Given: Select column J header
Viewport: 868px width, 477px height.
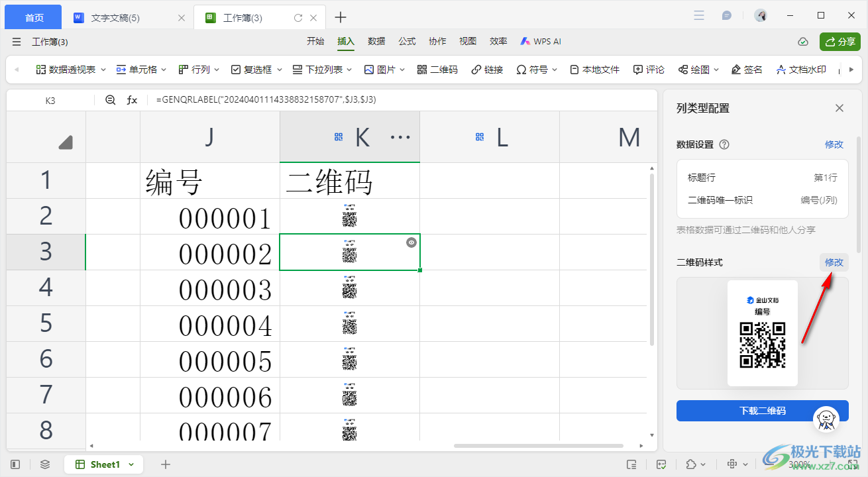Looking at the screenshot, I should pyautogui.click(x=209, y=137).
